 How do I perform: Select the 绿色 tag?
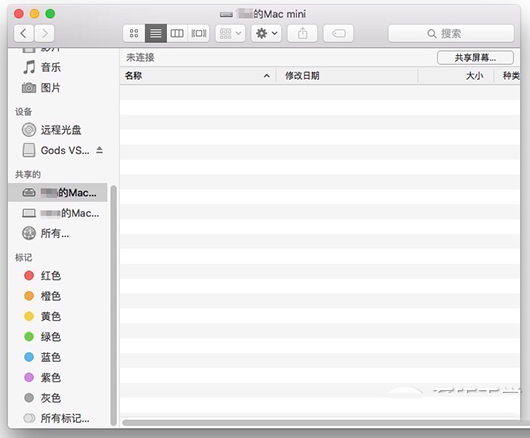click(42, 337)
